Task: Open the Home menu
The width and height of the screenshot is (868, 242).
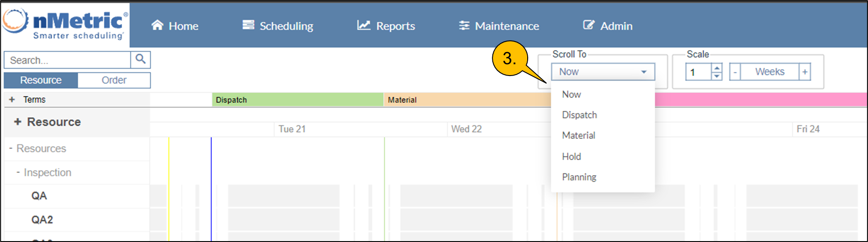Action: [x=175, y=26]
